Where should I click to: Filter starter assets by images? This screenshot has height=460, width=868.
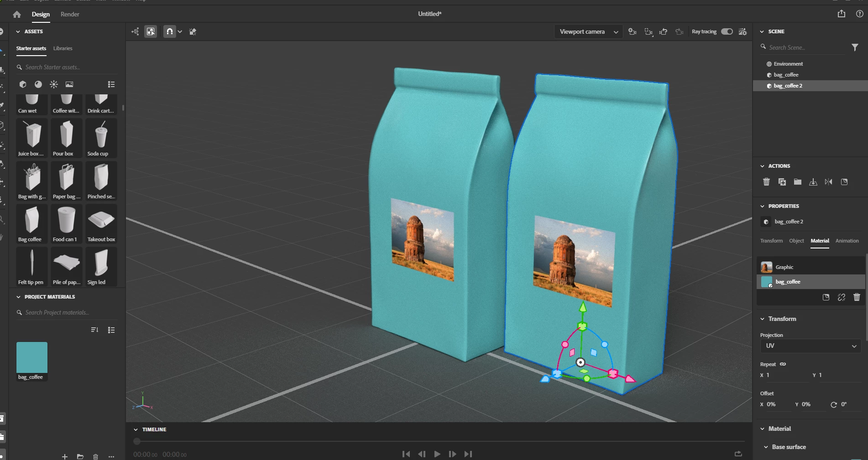(x=69, y=84)
